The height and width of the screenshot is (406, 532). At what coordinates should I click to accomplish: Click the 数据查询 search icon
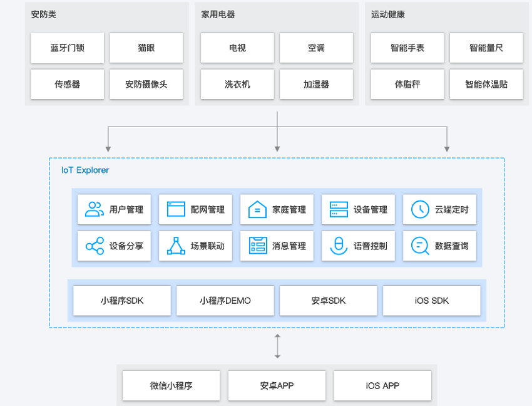420,246
